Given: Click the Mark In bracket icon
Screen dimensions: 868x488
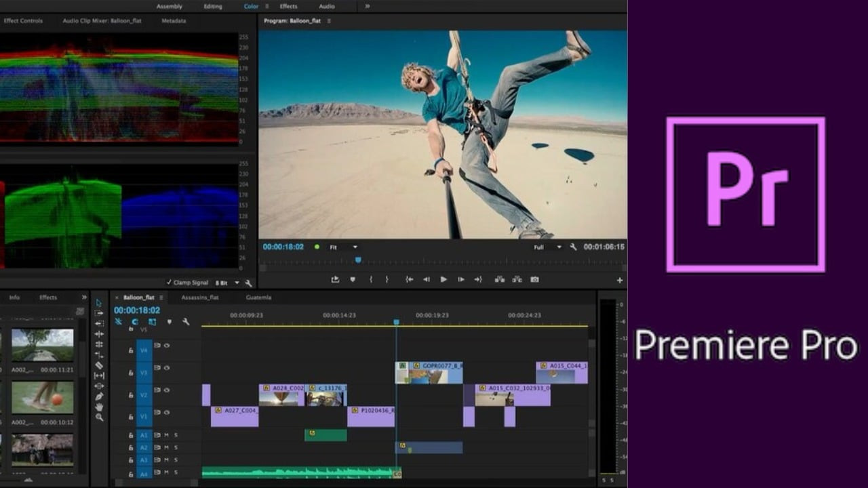Looking at the screenshot, I should 371,279.
